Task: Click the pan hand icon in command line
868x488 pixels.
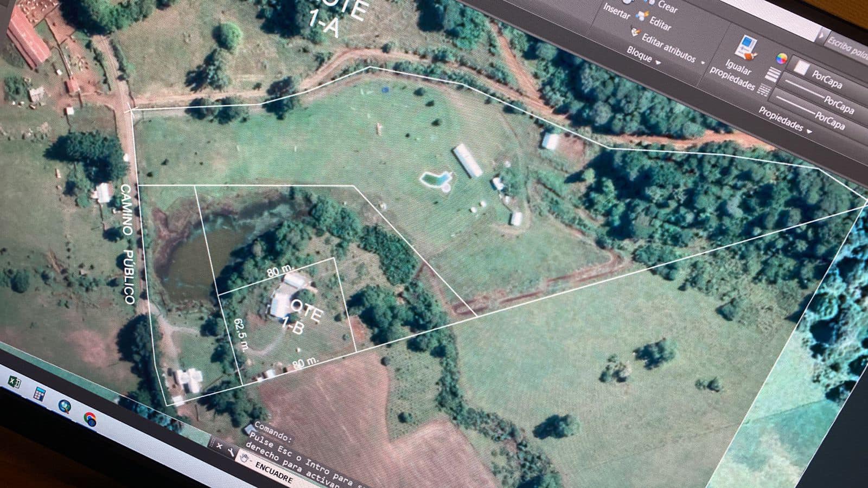Action: tap(245, 459)
